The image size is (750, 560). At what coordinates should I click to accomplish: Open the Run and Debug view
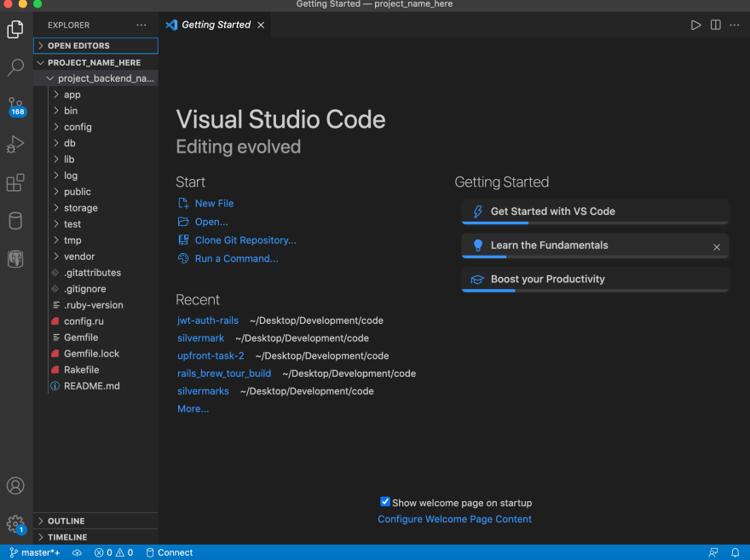[x=15, y=144]
